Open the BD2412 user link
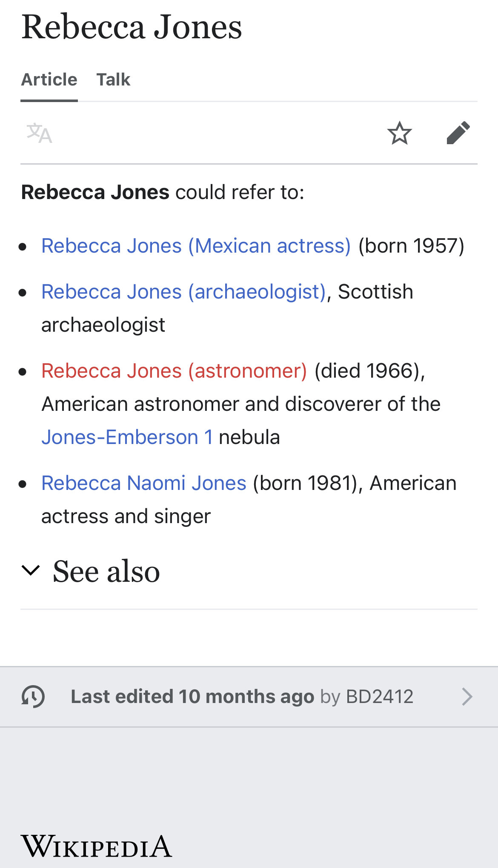The height and width of the screenshot is (868, 498). [x=380, y=697]
